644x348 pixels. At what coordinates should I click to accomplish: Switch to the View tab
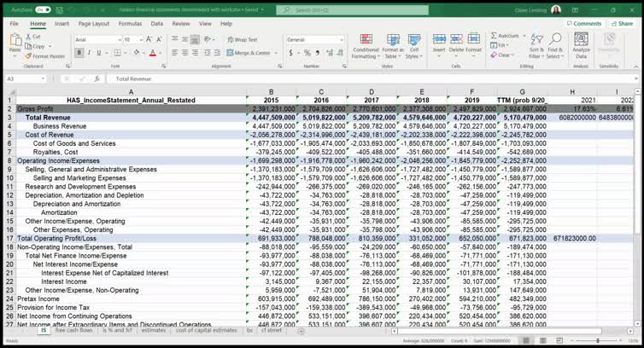(x=205, y=24)
